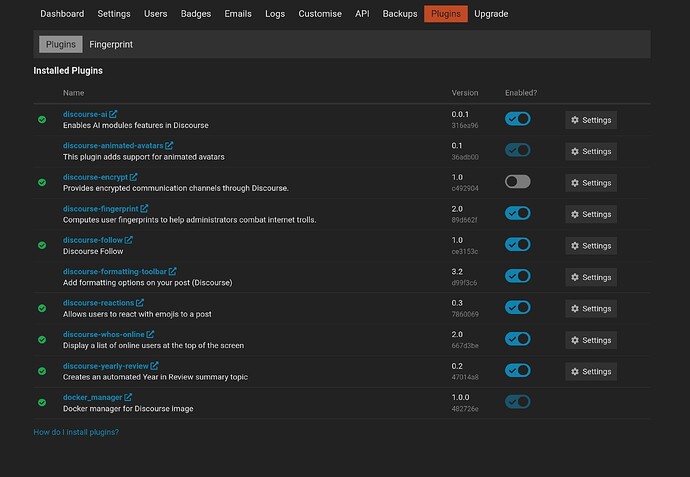Toggle the docker_manager enabled switch
Screen dimensions: 690x477
(x=518, y=402)
